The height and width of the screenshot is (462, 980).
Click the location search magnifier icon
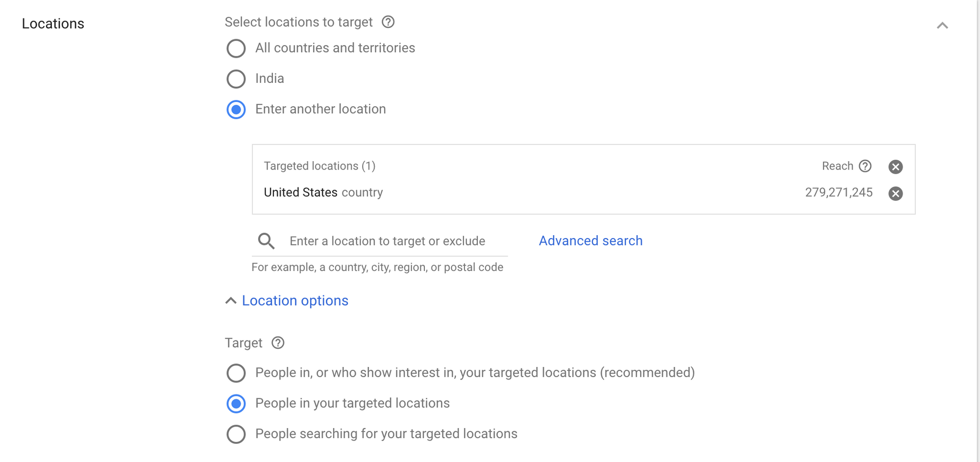point(266,241)
